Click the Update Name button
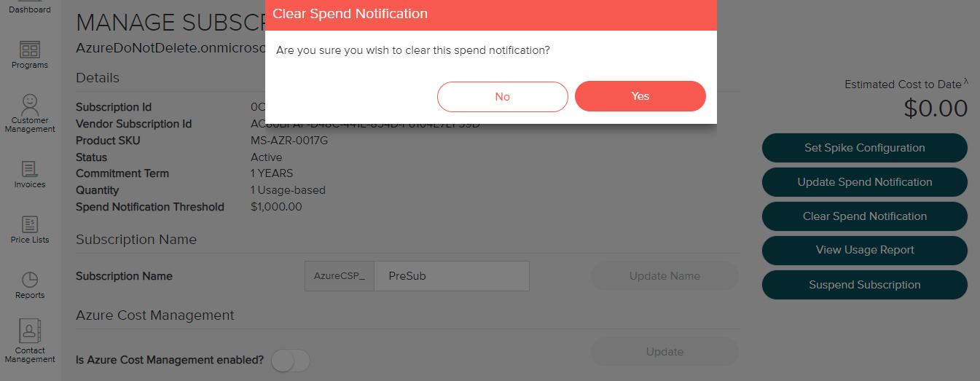 tap(664, 276)
